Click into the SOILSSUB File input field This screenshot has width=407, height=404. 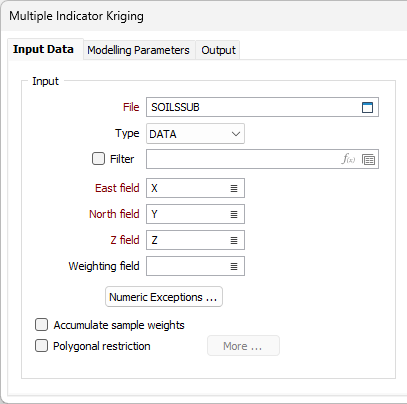[x=253, y=107]
